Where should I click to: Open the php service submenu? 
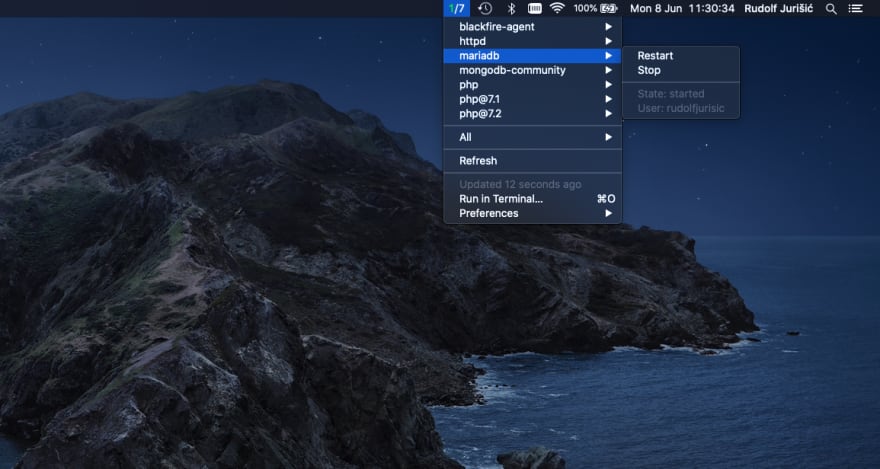(x=533, y=85)
